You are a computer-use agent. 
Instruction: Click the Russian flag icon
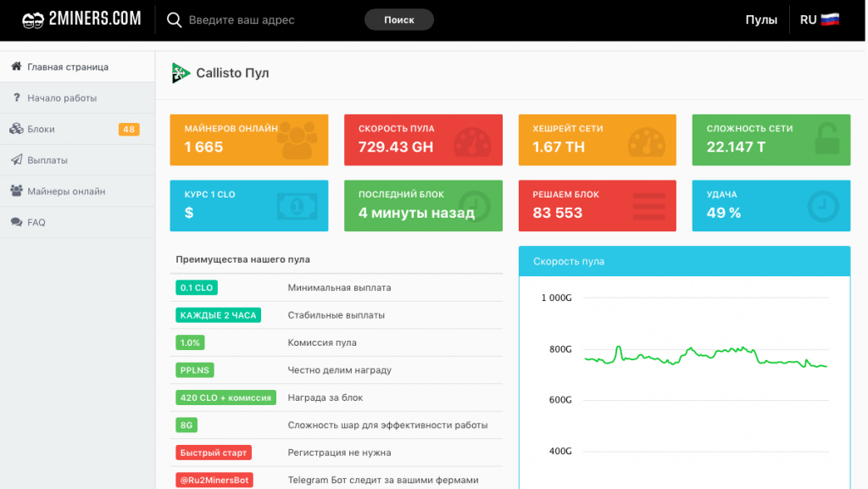coord(830,19)
